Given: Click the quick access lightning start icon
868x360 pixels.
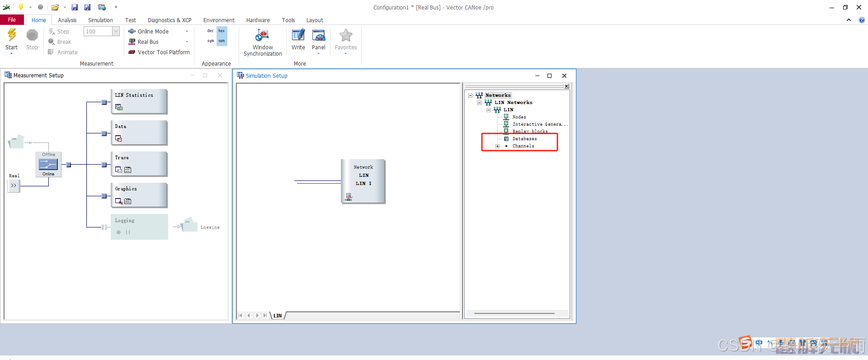Looking at the screenshot, I should pyautogui.click(x=21, y=7).
